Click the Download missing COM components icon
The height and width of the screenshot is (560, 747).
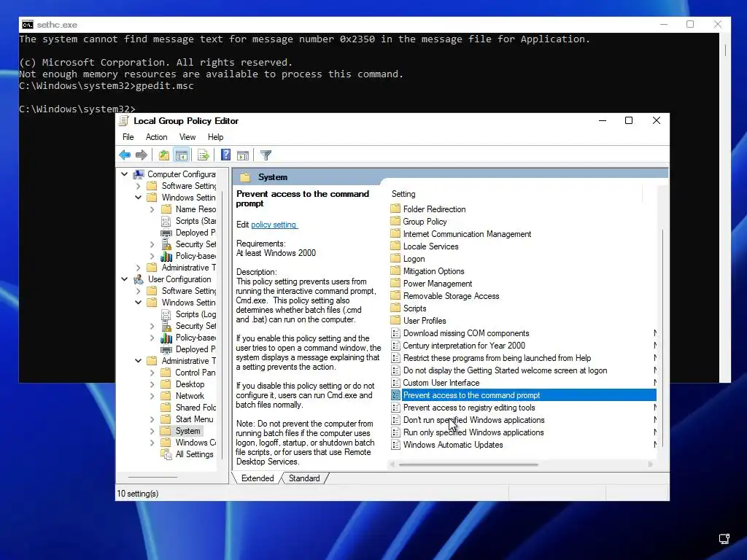click(x=395, y=332)
